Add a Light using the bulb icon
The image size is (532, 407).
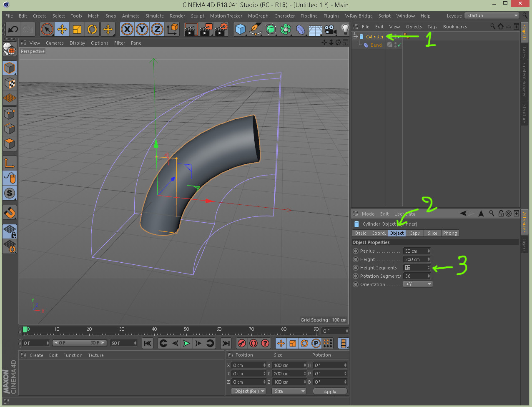(345, 29)
